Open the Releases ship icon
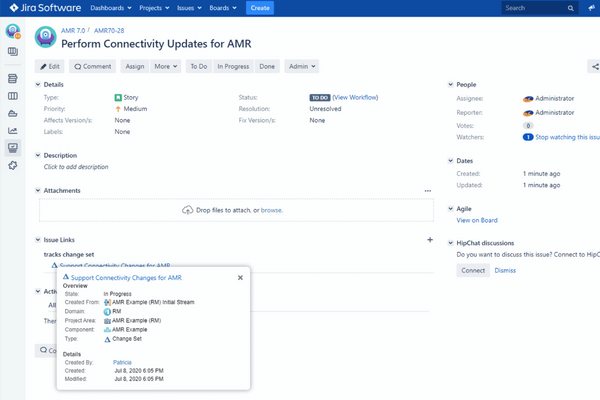Viewport: 600px width, 400px height. pyautogui.click(x=13, y=113)
